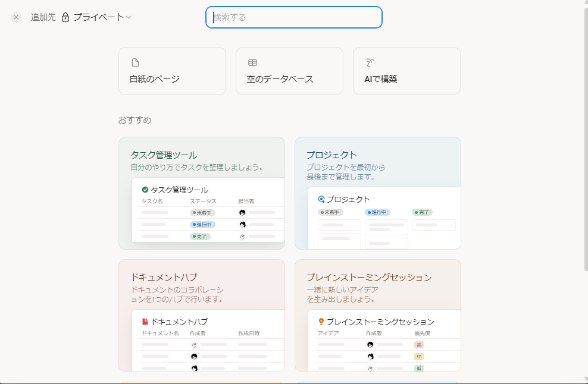588x384 pixels.
Task: Click red document icon in ドキュメントハブ preview
Action: click(145, 322)
